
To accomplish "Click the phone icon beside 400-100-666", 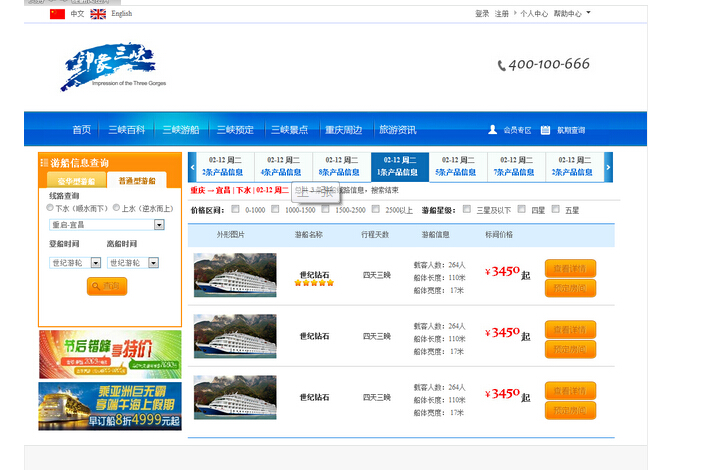I will pos(501,65).
